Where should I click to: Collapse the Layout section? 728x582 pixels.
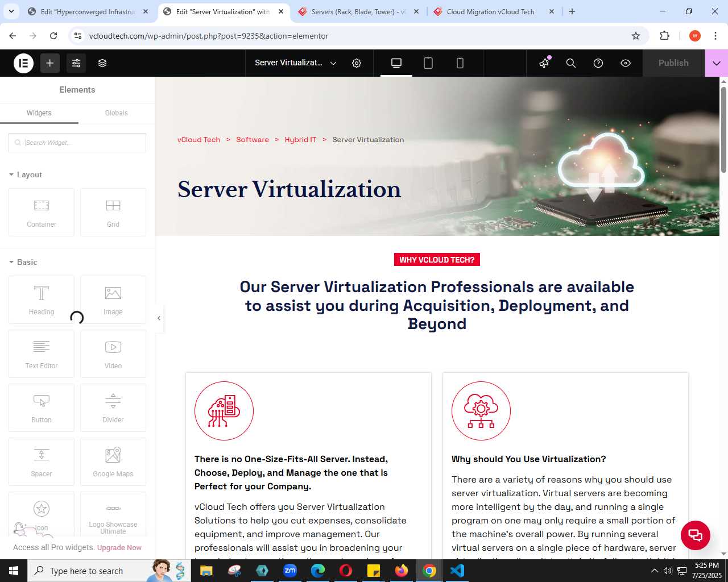[x=26, y=174]
